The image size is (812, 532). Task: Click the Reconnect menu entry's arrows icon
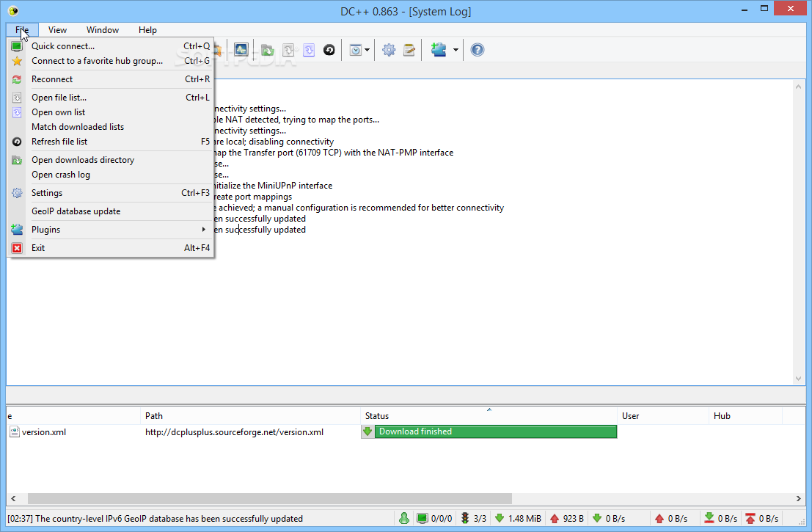click(17, 79)
